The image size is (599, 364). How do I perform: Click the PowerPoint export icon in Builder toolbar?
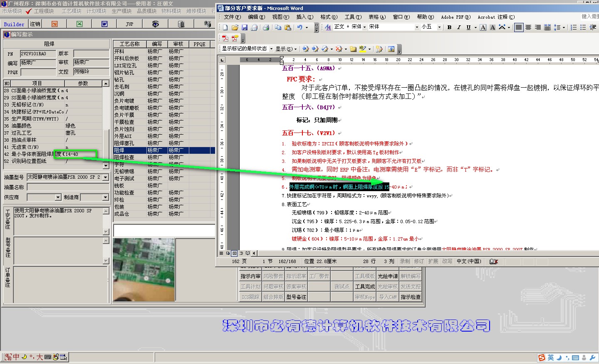(x=55, y=24)
